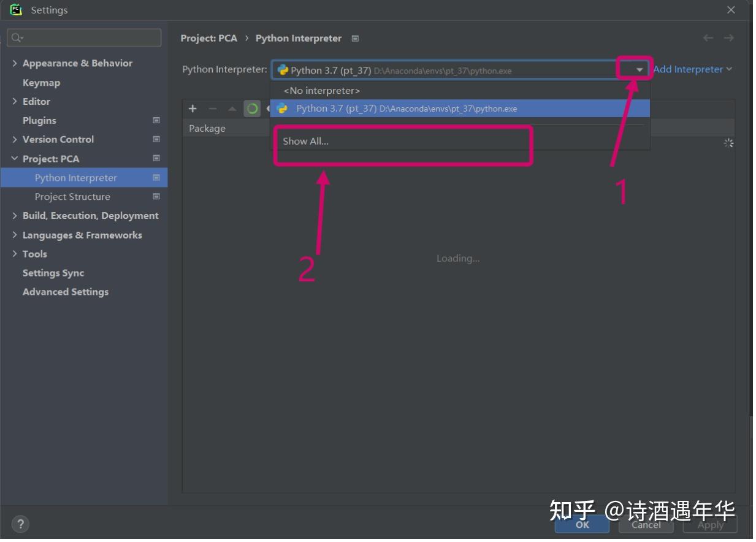This screenshot has width=756, height=542.
Task: Click the project-level icon beside Project: PCA
Action: [156, 158]
